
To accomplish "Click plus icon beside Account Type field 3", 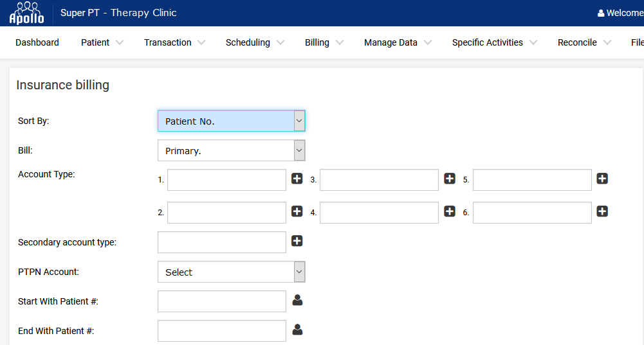I will click(450, 179).
